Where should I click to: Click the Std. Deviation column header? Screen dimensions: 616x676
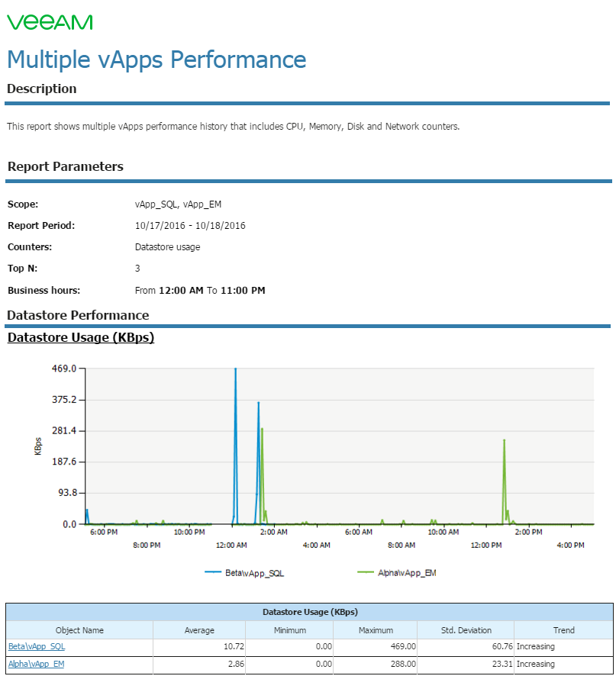point(466,630)
